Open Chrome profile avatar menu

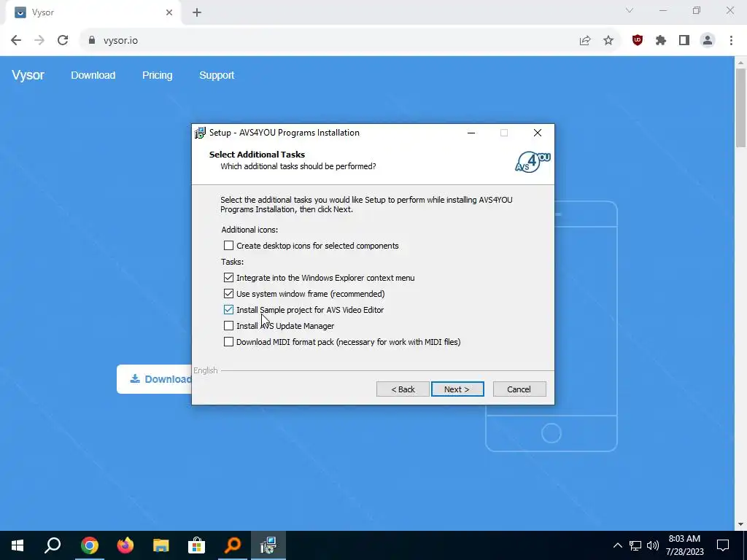(x=708, y=41)
